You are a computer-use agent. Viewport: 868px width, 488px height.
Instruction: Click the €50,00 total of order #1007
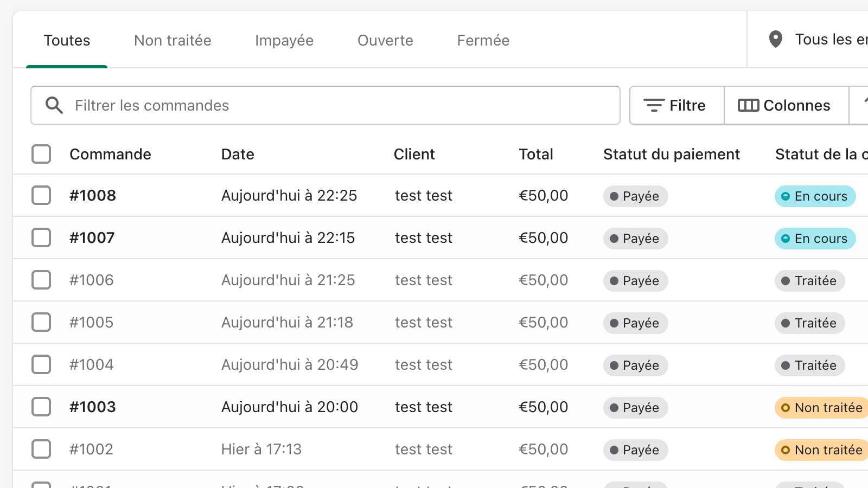[x=544, y=237]
